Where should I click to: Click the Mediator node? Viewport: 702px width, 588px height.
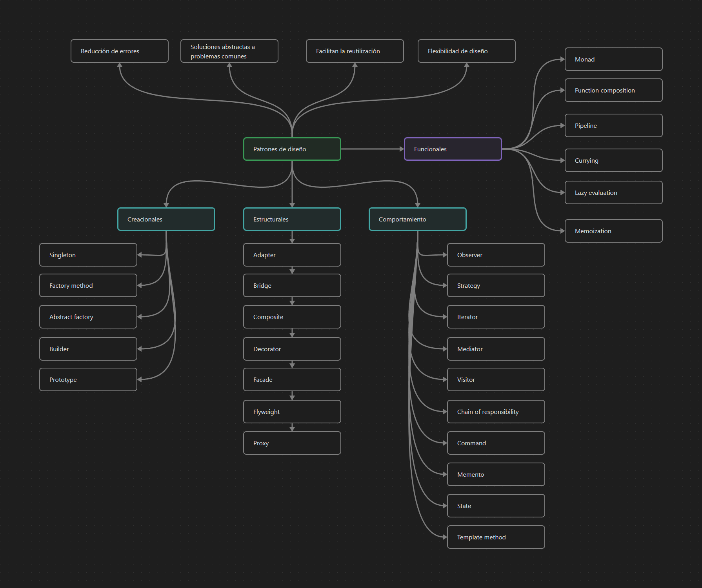[496, 349]
